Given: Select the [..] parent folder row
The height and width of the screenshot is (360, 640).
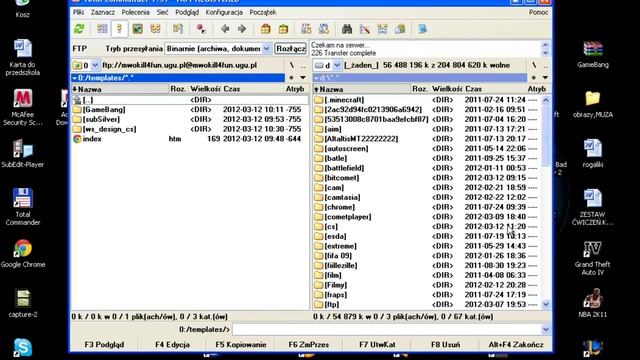Looking at the screenshot, I should (190, 100).
